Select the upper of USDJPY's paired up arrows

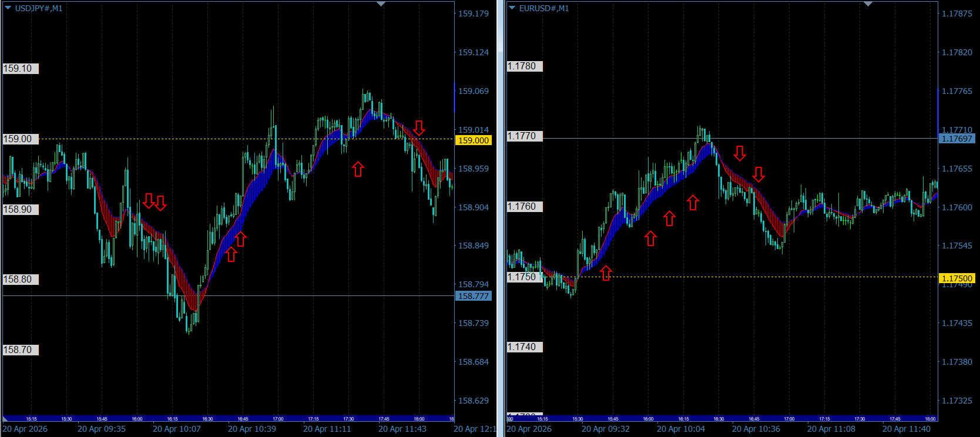click(240, 239)
